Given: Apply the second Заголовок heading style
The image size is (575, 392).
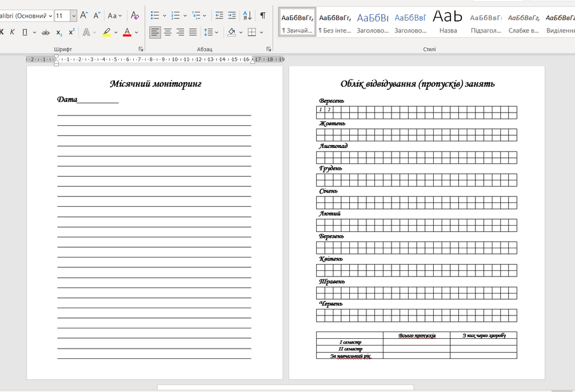Looking at the screenshot, I should tap(410, 23).
